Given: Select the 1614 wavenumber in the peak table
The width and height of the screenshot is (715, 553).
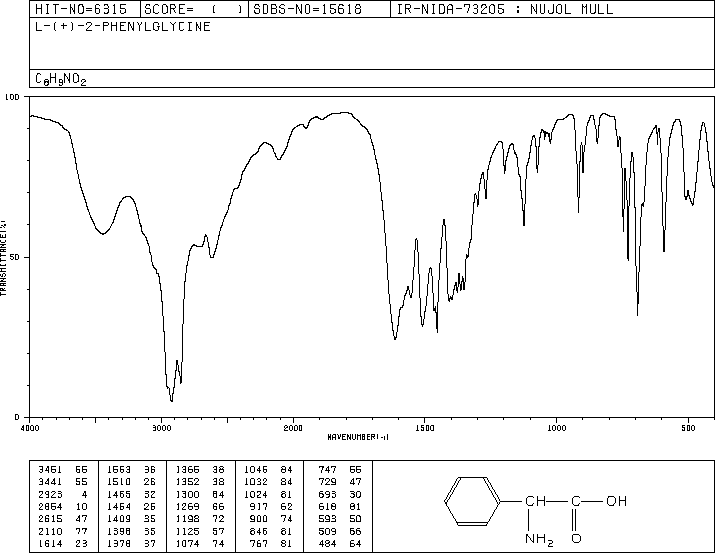Looking at the screenshot, I should (50, 544).
